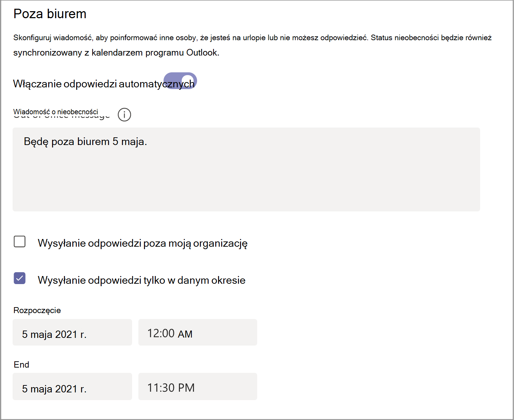This screenshot has width=514, height=420.
Task: Edit the out of office message text box
Action: [246, 169]
